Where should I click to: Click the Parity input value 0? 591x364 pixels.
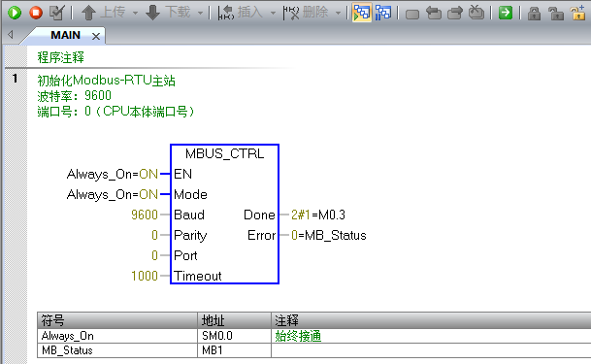(154, 235)
